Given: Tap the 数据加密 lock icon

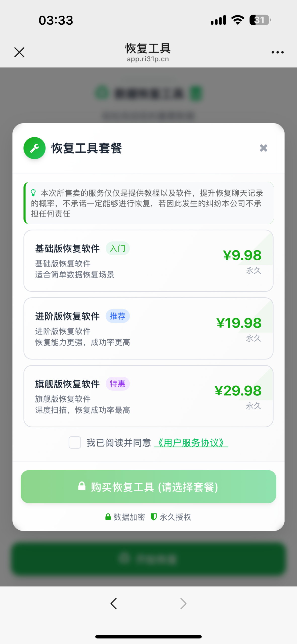Looking at the screenshot, I should coord(108,517).
